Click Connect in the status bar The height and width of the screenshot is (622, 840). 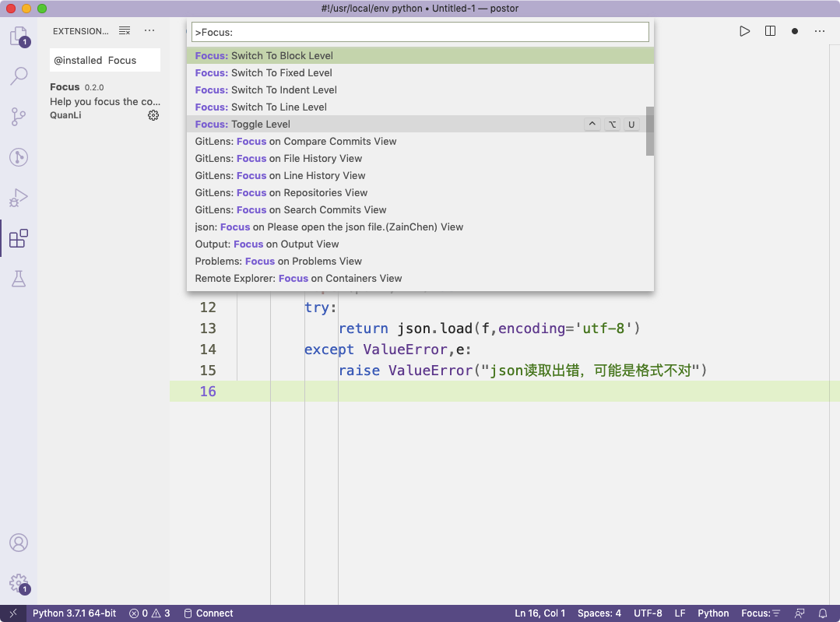pyautogui.click(x=209, y=613)
